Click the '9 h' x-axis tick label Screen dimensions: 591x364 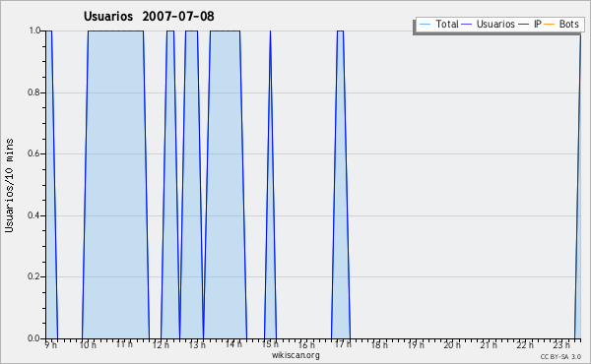point(51,344)
